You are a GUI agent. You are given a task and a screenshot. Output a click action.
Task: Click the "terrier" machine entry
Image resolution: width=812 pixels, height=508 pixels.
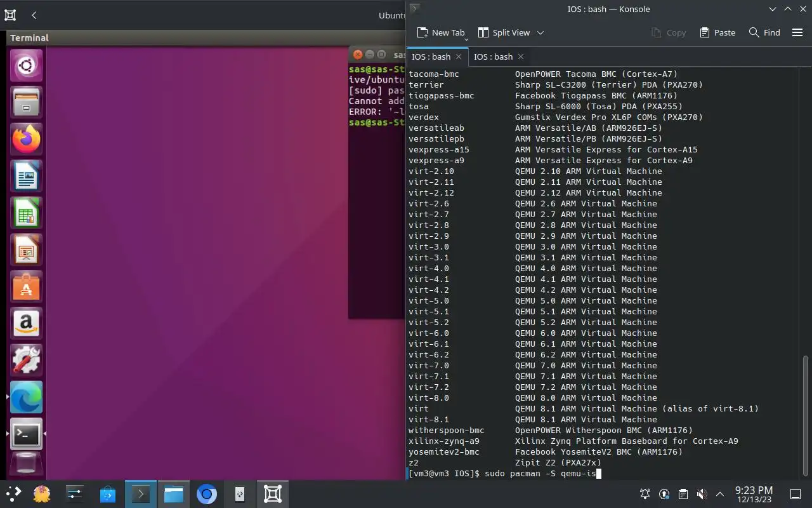point(426,84)
